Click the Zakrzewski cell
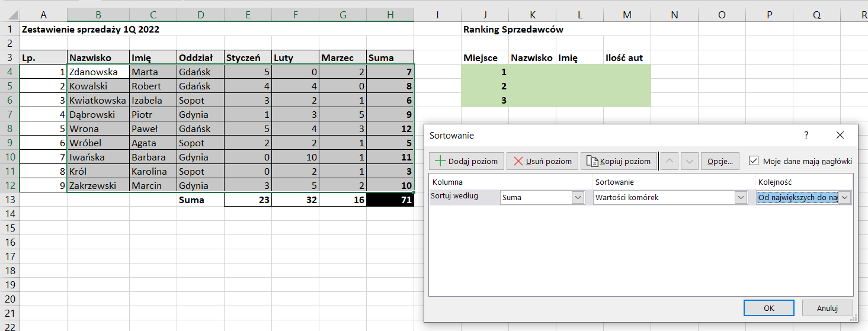 click(x=98, y=185)
